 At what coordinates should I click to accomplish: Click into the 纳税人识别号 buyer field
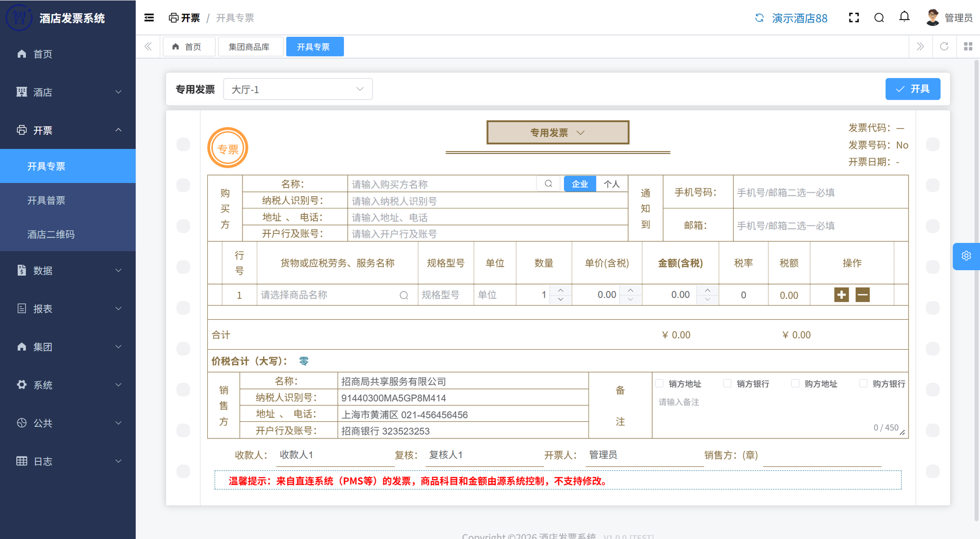coord(488,201)
